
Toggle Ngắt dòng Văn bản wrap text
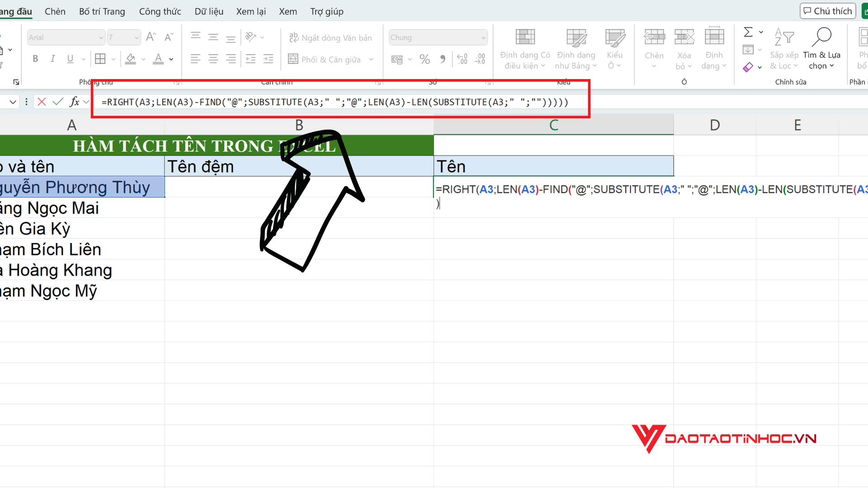pyautogui.click(x=330, y=38)
